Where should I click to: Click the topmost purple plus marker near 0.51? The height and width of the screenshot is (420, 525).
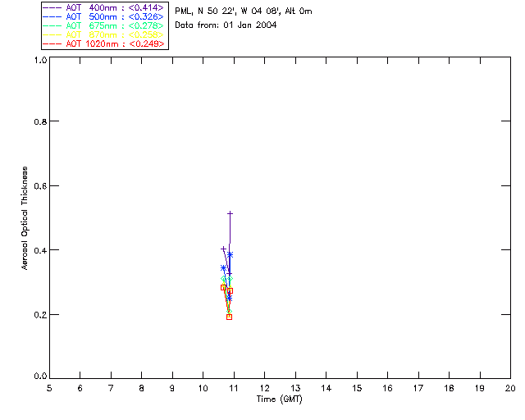tap(230, 213)
